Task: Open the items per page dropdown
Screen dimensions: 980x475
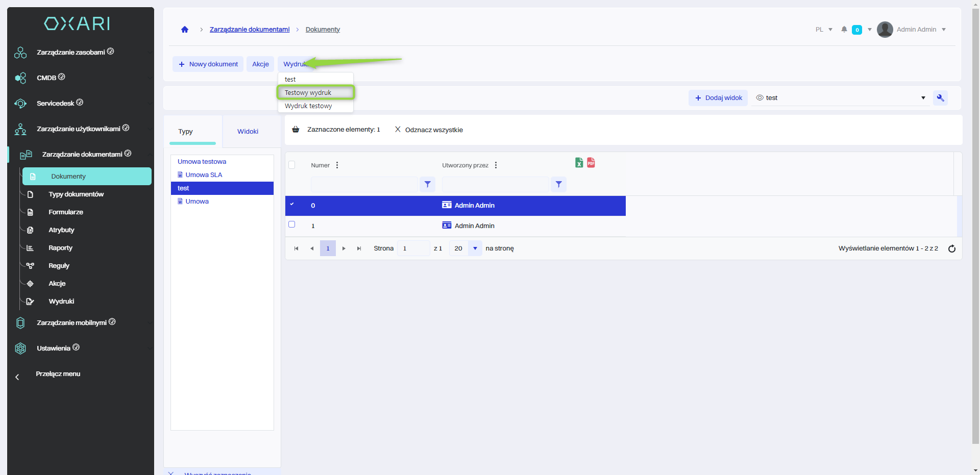Action: coord(475,248)
